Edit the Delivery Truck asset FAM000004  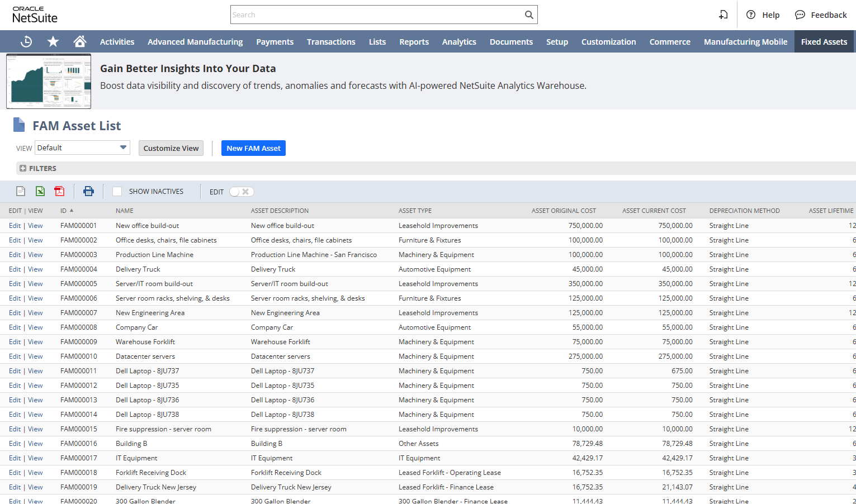(x=15, y=269)
